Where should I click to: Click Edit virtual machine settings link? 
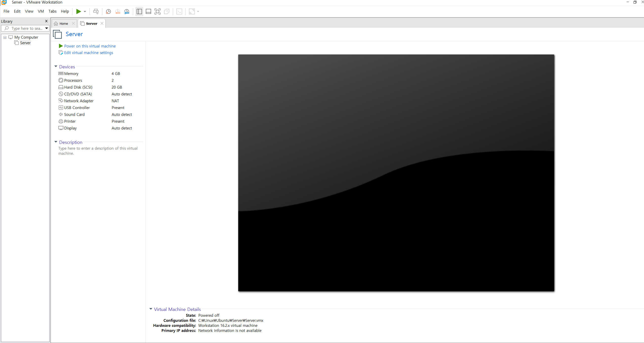88,52
